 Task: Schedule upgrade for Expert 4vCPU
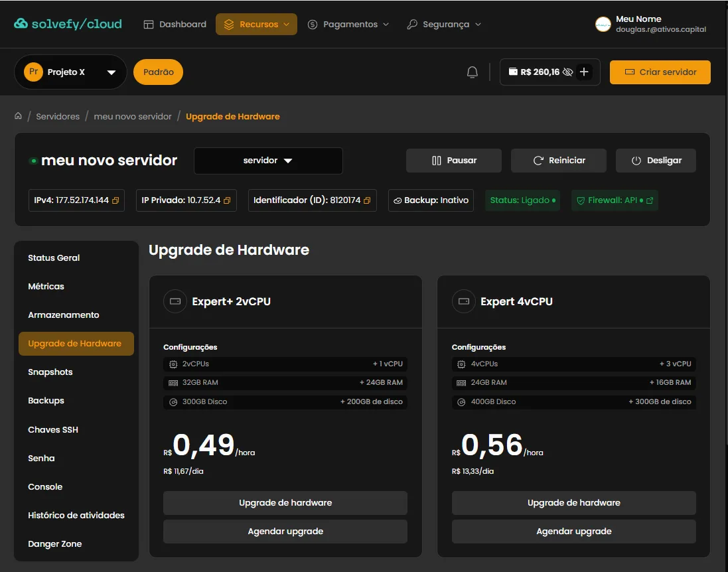point(574,532)
